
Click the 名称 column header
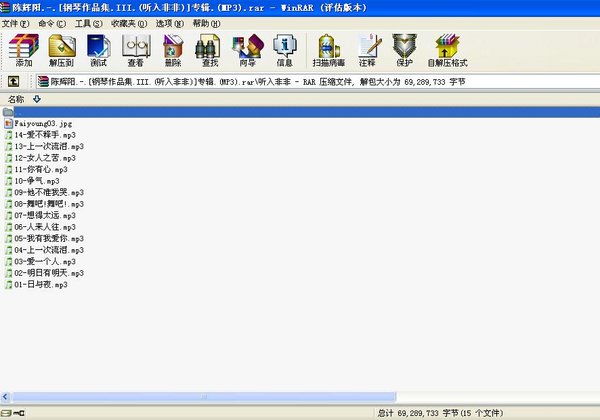coord(16,99)
